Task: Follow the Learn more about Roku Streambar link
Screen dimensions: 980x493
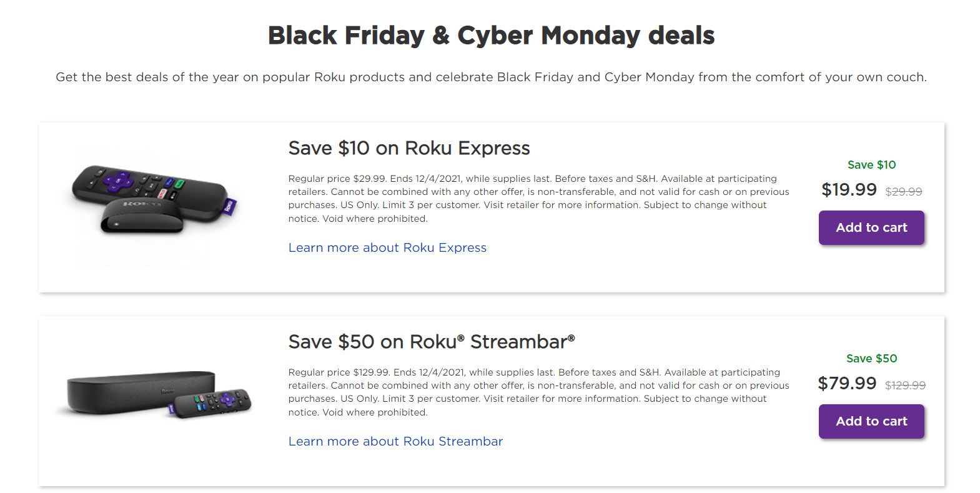Action: [x=395, y=441]
